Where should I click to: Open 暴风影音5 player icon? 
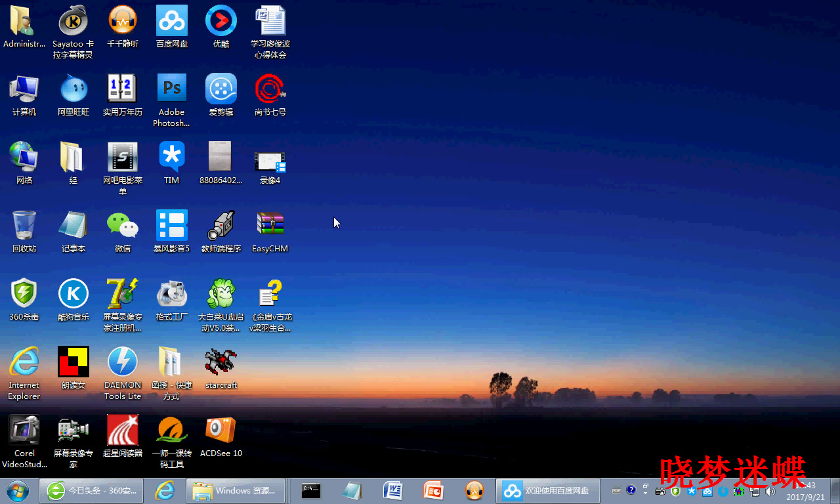[x=172, y=232]
